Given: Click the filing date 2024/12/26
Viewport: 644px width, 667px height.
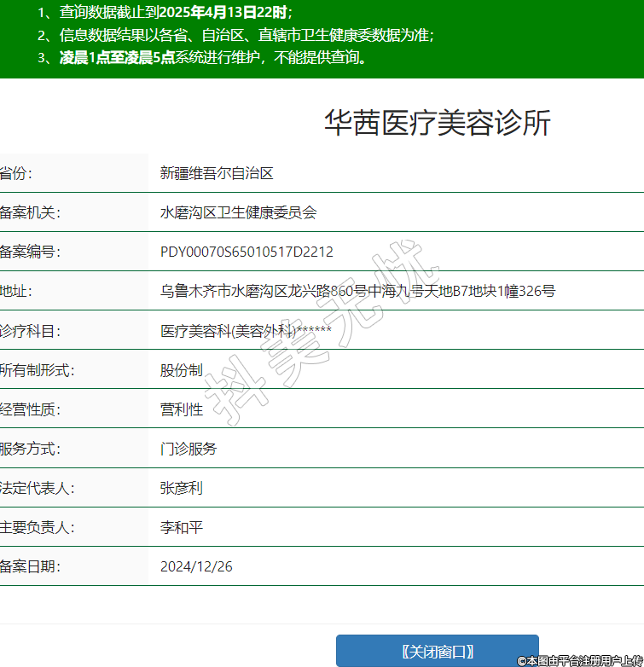Looking at the screenshot, I should 196,566.
